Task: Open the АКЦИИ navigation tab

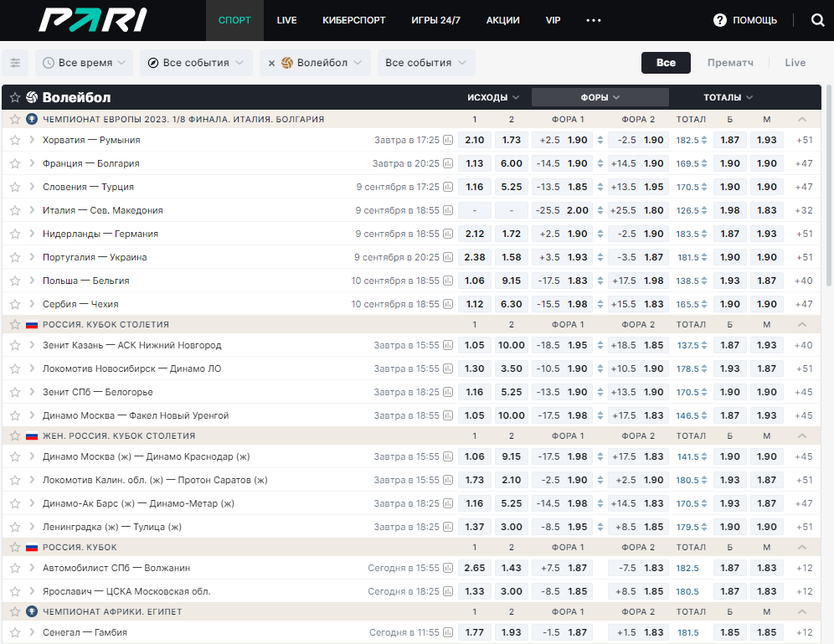Action: [502, 20]
